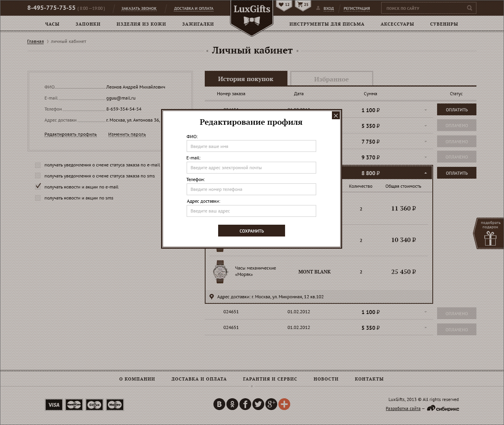Enable order status notifications by e-mail

pos(38,165)
